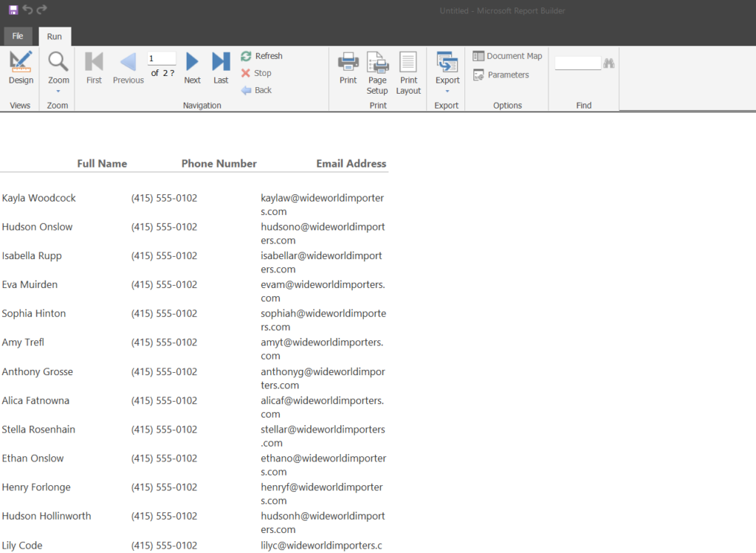Click the ethano email address
Viewport: 756px width, 553px height.
323,465
